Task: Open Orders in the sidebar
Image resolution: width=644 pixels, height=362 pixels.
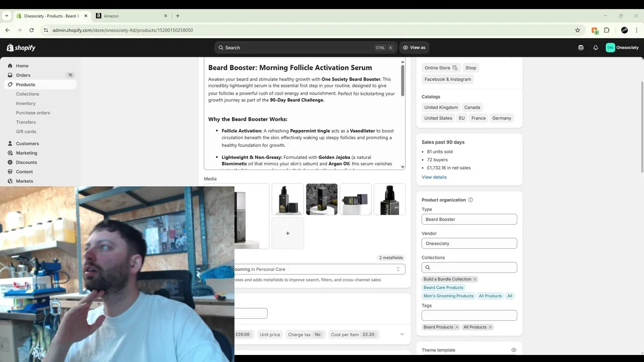Action: coord(23,75)
